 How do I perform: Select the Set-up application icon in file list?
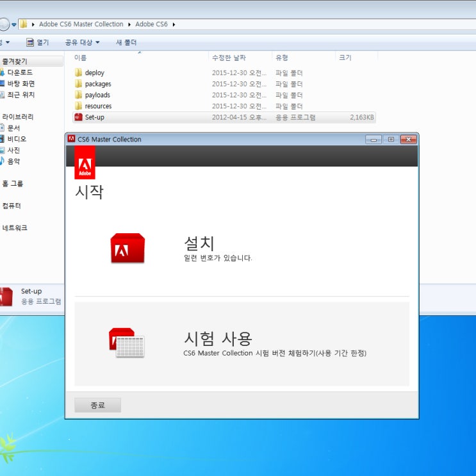[78, 117]
